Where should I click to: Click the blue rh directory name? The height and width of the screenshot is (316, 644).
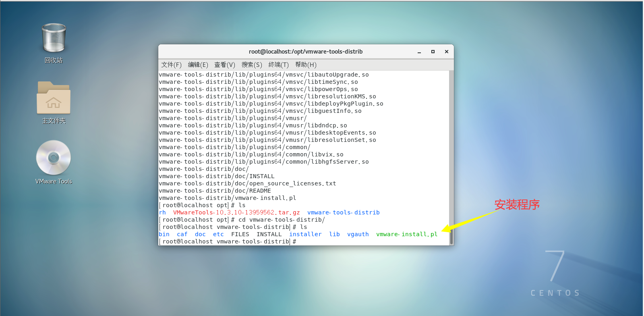(x=162, y=212)
